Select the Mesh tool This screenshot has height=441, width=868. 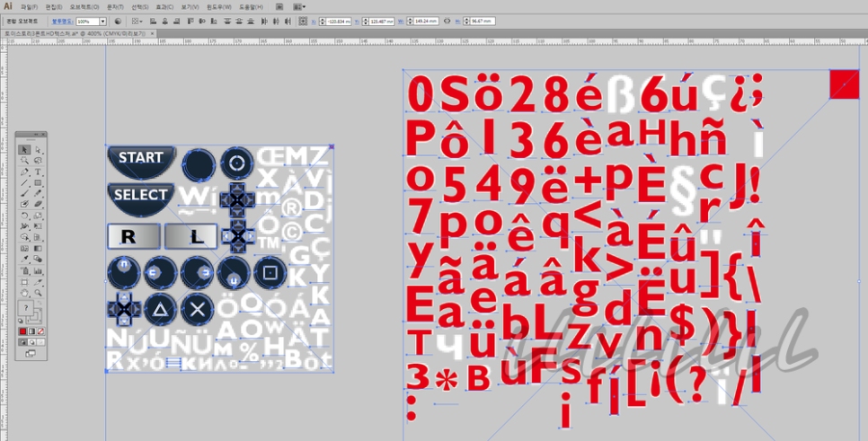point(23,248)
